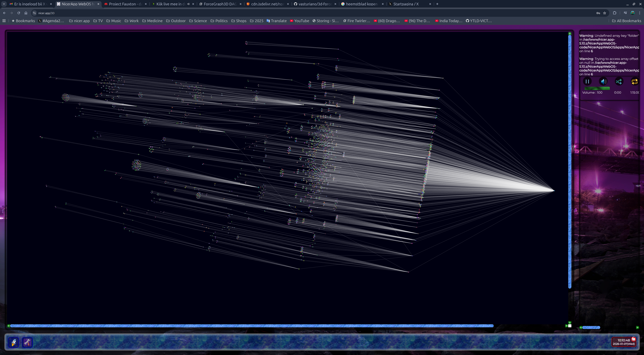This screenshot has width=644, height=355.
Task: Mute the player speaker icon
Action: click(x=603, y=82)
